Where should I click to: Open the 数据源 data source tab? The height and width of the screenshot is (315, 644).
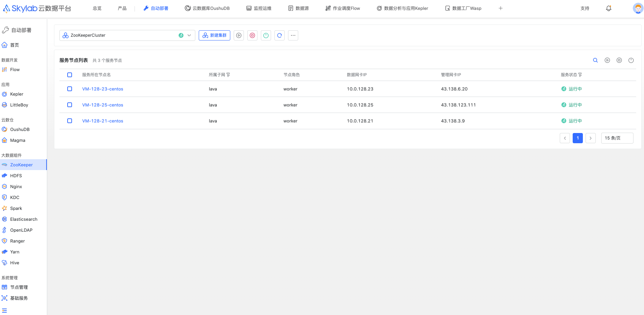tap(299, 8)
